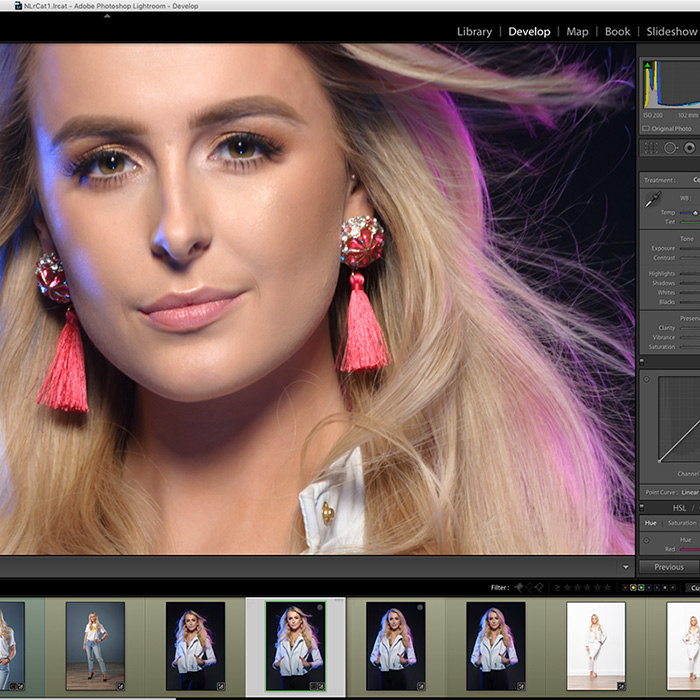Set filter rating to four stars

[x=597, y=588]
